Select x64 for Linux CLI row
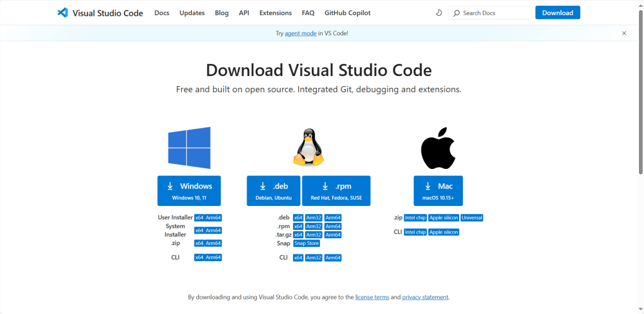The height and width of the screenshot is (314, 644). tap(298, 257)
